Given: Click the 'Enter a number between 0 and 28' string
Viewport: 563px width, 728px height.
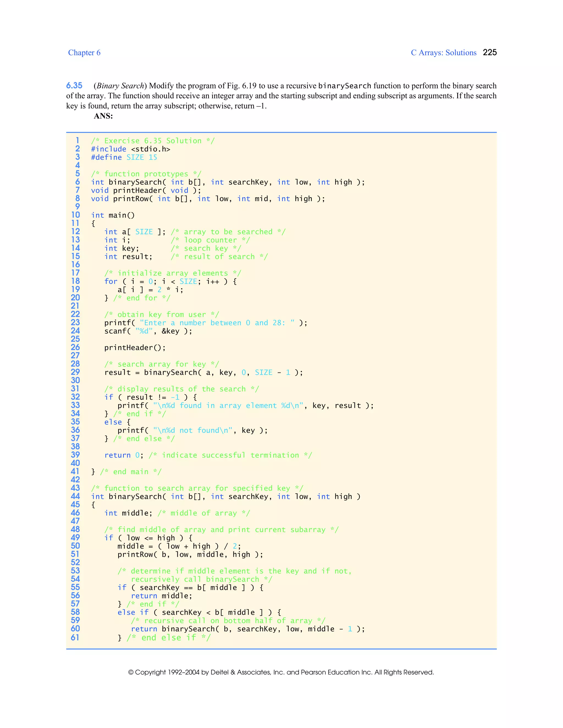Looking at the screenshot, I should (x=217, y=323).
